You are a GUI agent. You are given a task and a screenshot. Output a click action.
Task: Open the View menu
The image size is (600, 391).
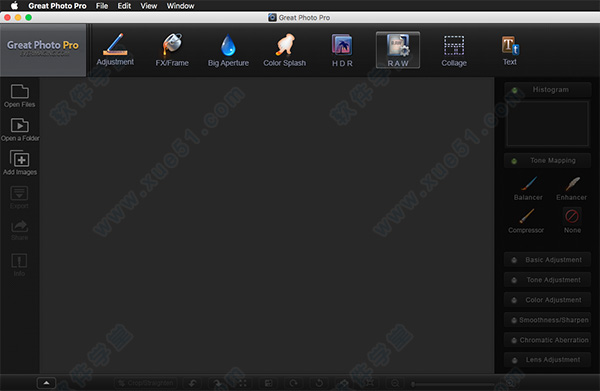(x=148, y=6)
